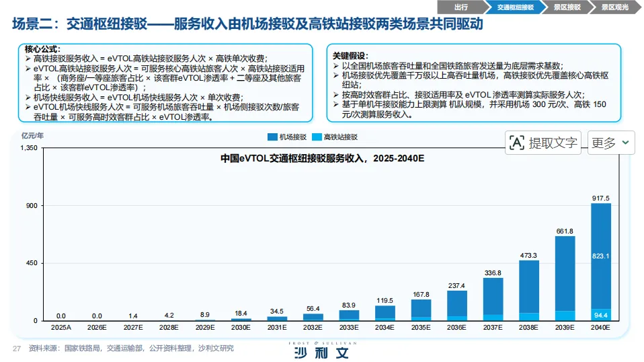The height and width of the screenshot is (362, 644).
Task: Select the 出行 navigation tab
Action: click(461, 7)
